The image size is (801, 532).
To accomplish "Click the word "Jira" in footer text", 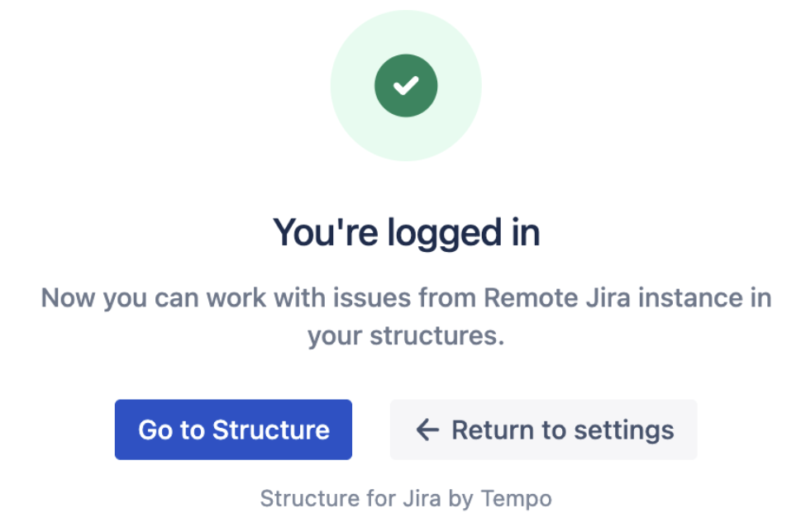I will pos(422,498).
